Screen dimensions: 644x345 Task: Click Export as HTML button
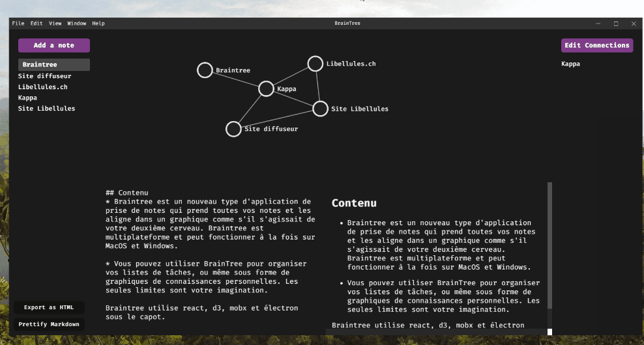point(49,307)
